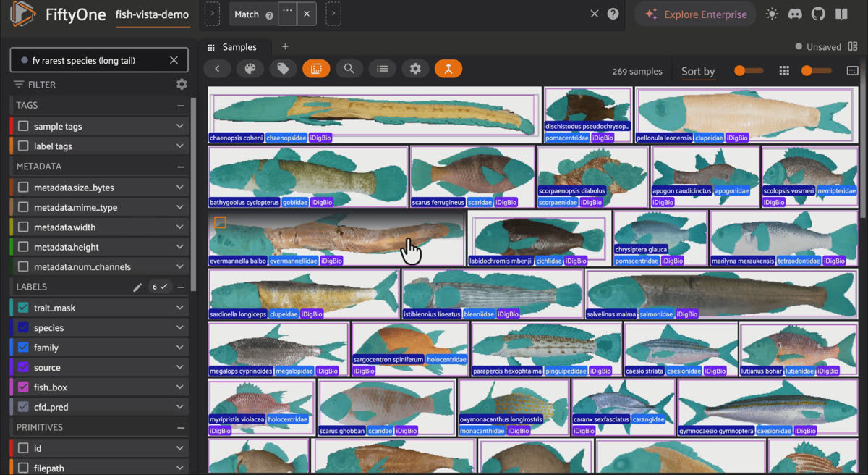Open the pellonula leonensis sample thumbnail
The height and width of the screenshot is (475, 868).
coord(746,114)
